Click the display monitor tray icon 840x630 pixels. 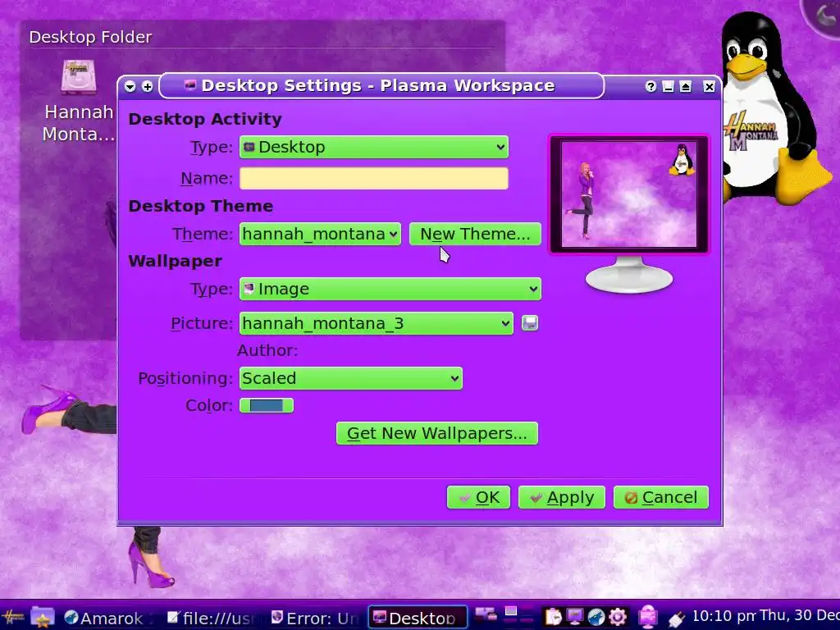tap(575, 617)
